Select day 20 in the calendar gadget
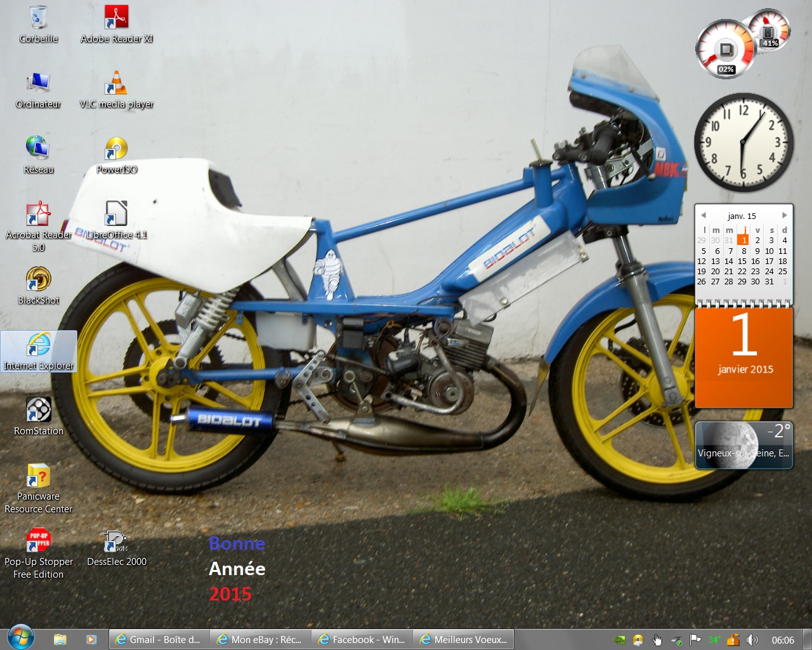The height and width of the screenshot is (650, 812). pyautogui.click(x=716, y=271)
